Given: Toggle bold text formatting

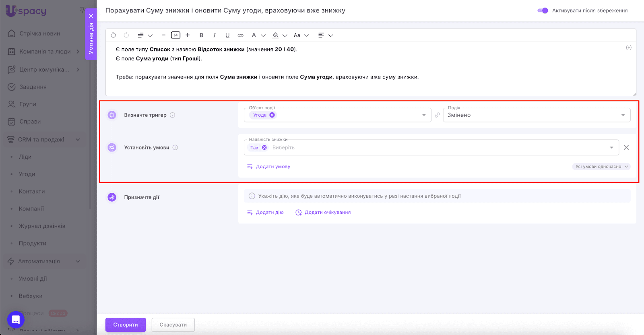Looking at the screenshot, I should (201, 35).
